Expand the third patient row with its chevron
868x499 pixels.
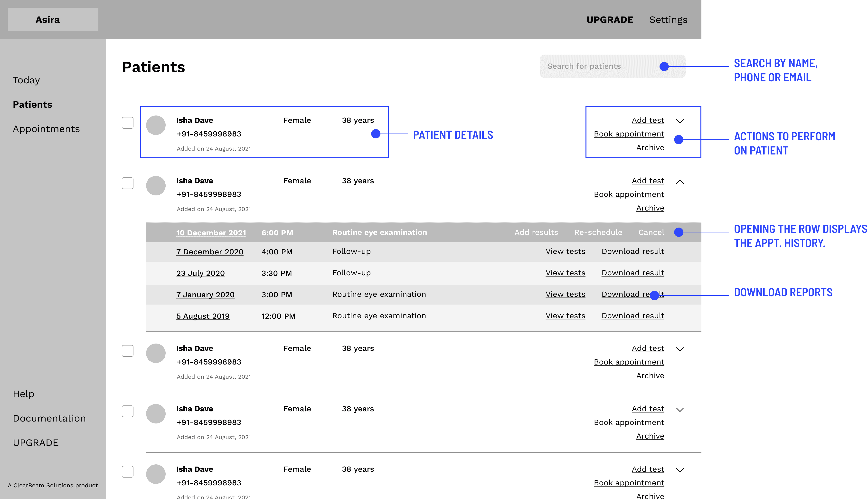679,349
